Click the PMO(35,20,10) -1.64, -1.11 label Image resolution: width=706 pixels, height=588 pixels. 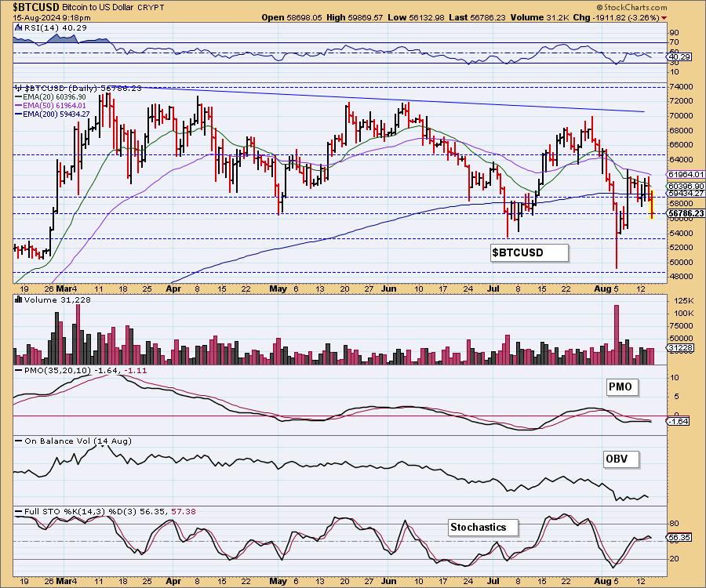click(x=86, y=370)
